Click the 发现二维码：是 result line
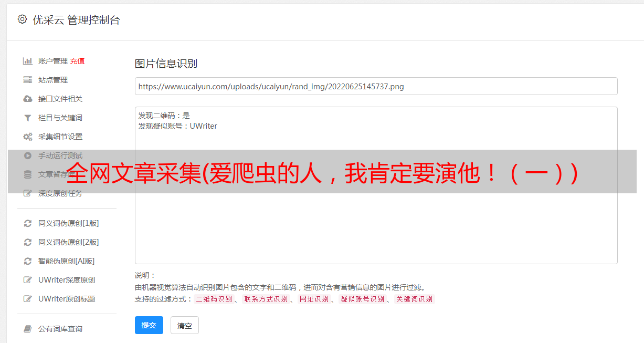644x343 pixels. point(164,116)
